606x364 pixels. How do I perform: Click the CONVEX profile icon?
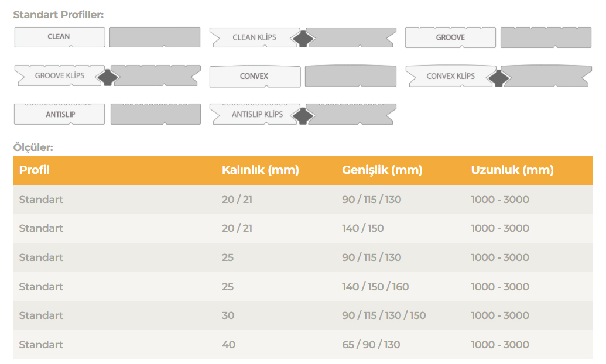(x=254, y=77)
